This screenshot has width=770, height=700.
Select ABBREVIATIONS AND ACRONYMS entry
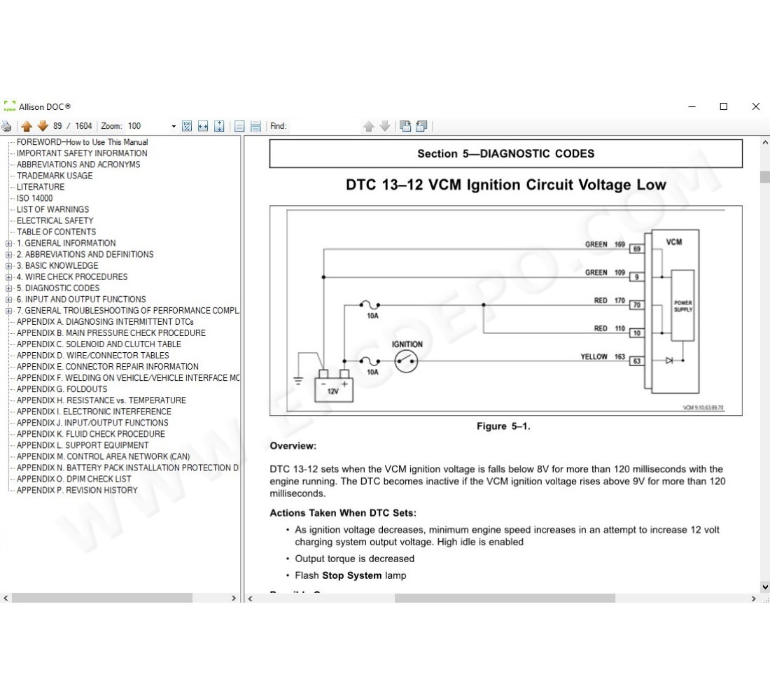pyautogui.click(x=78, y=164)
